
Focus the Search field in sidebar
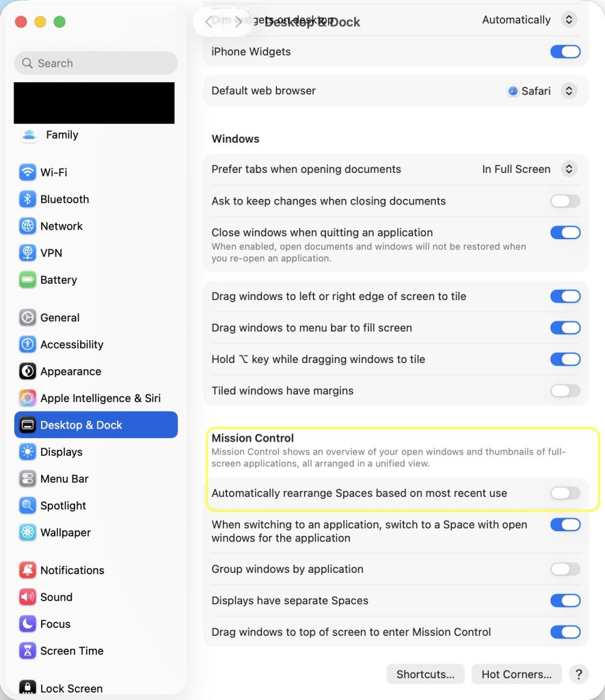(96, 63)
